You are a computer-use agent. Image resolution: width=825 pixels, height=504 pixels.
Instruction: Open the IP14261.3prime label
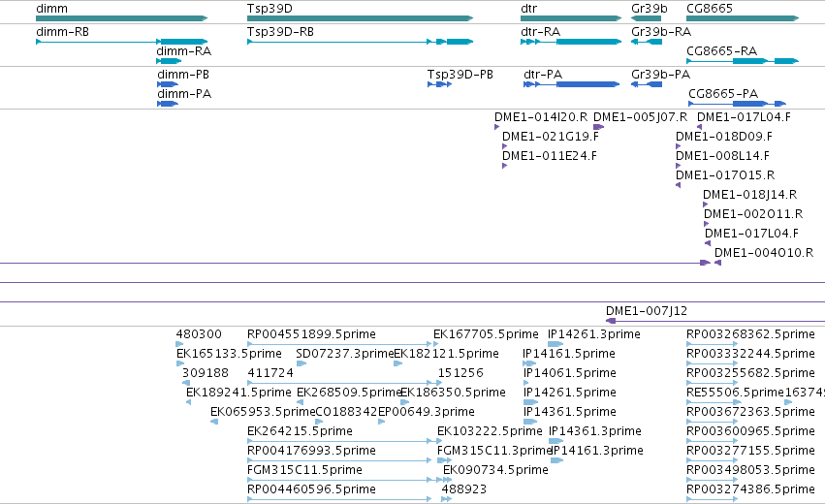point(594,334)
